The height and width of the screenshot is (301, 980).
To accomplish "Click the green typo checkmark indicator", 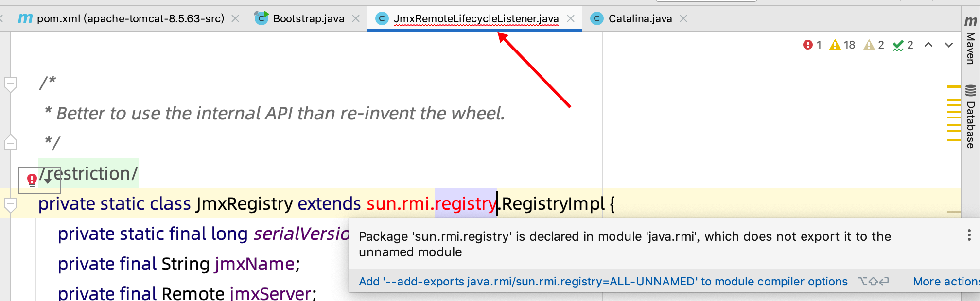I will click(x=903, y=45).
